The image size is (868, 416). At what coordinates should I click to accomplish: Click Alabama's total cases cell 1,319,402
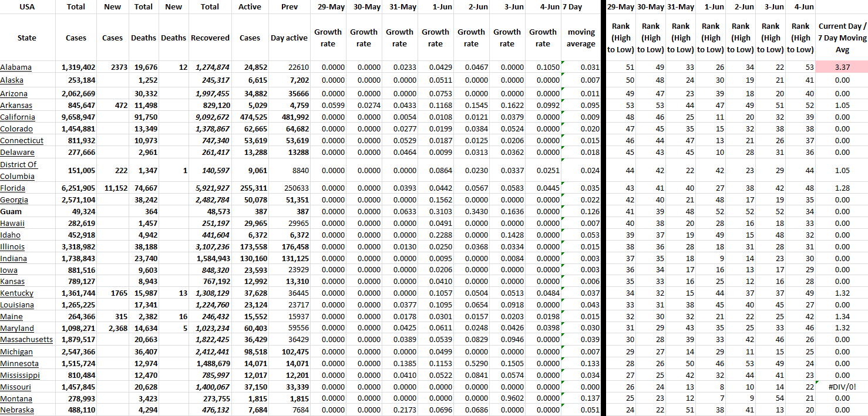coord(78,67)
